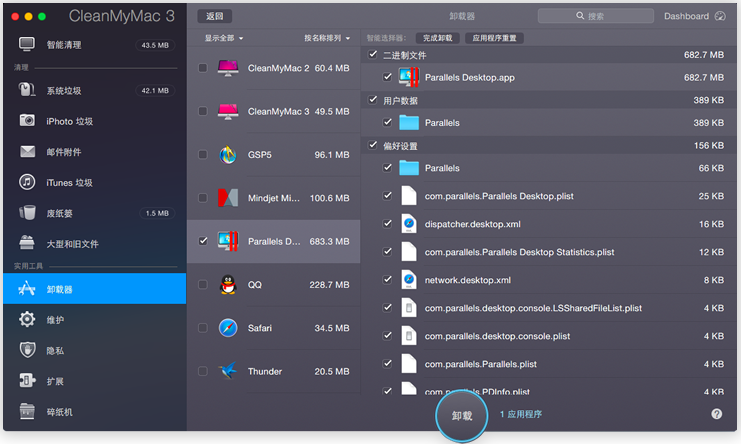Uncheck network.desktop.xml checkbox
The width and height of the screenshot is (741, 444).
click(x=388, y=280)
